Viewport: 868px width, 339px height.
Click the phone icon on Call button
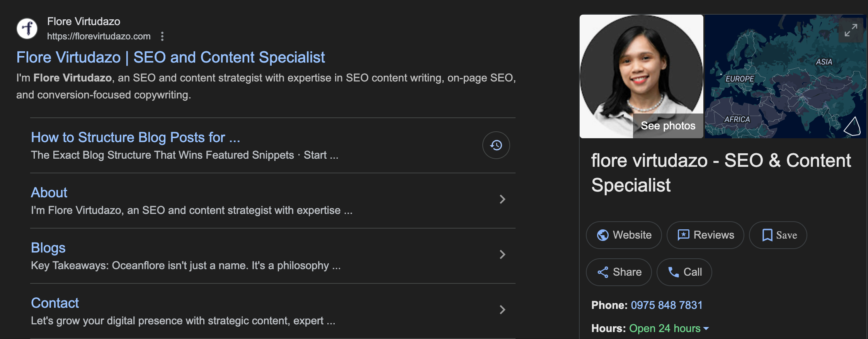674,272
